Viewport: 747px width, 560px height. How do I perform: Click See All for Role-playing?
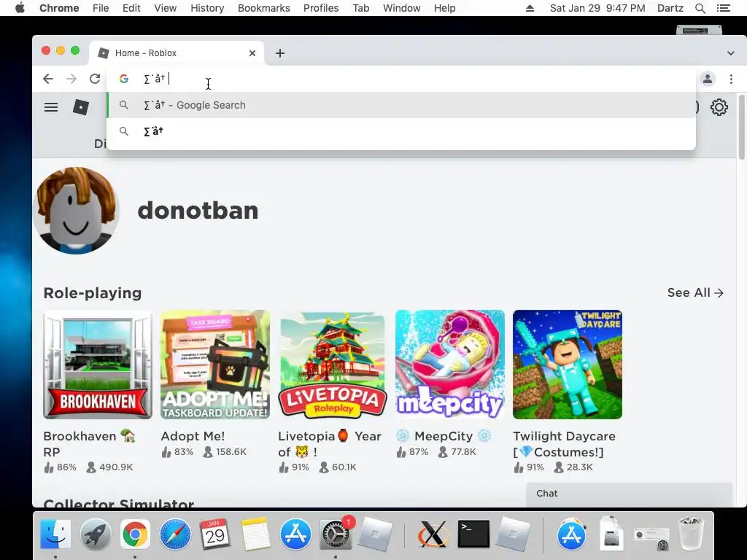coord(695,293)
